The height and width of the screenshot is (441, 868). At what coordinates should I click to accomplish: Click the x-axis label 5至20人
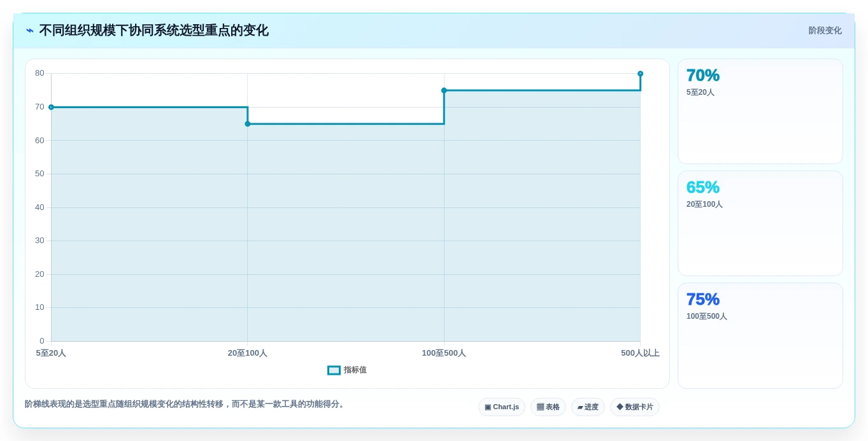click(x=51, y=353)
